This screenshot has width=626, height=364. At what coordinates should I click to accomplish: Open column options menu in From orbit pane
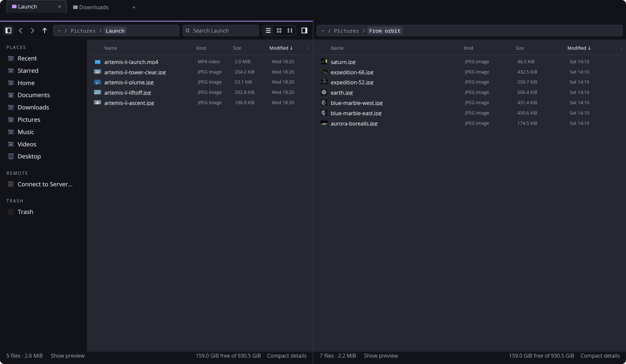point(621,48)
